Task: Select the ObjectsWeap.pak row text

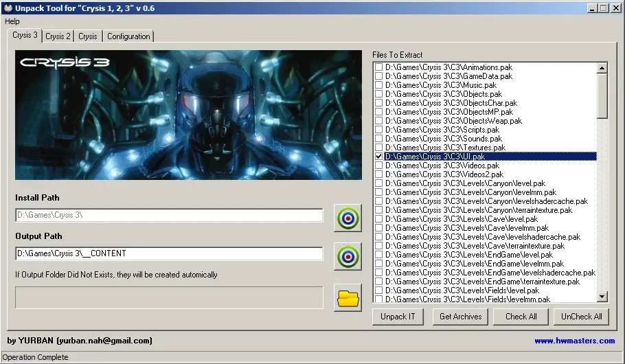Action: 453,121
